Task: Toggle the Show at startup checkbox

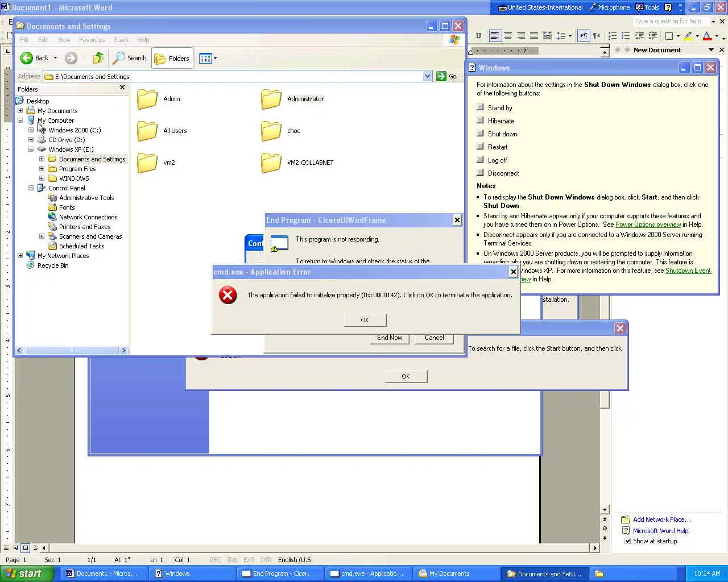Action: click(628, 541)
